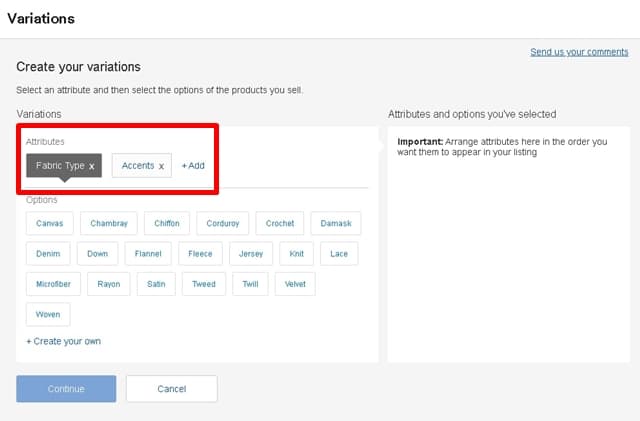
Task: Toggle the Chiffon fabric option
Action: point(167,224)
